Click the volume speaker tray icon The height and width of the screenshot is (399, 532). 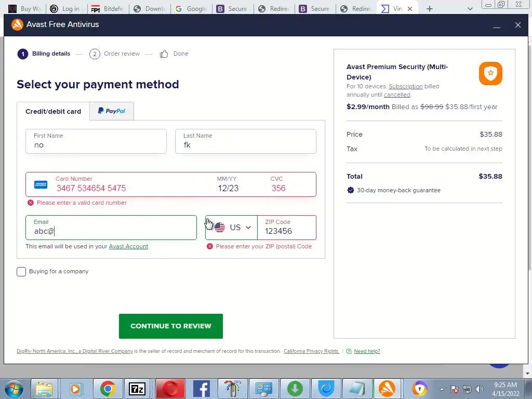tap(480, 389)
